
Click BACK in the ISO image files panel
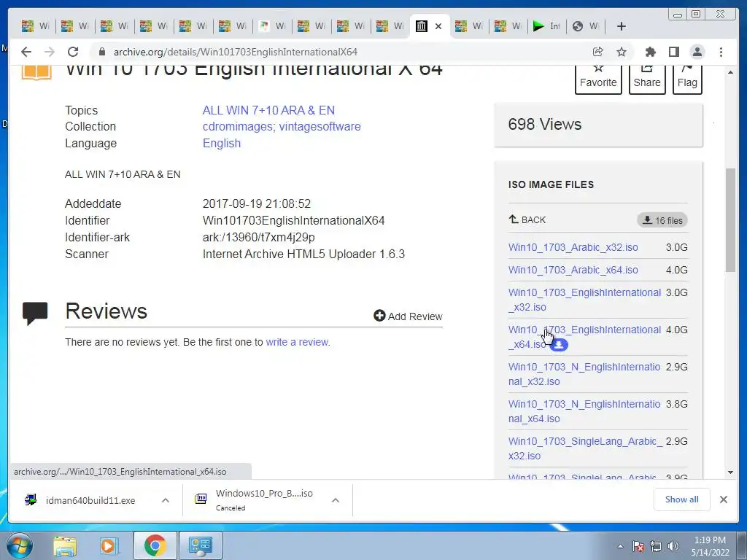pyautogui.click(x=527, y=219)
